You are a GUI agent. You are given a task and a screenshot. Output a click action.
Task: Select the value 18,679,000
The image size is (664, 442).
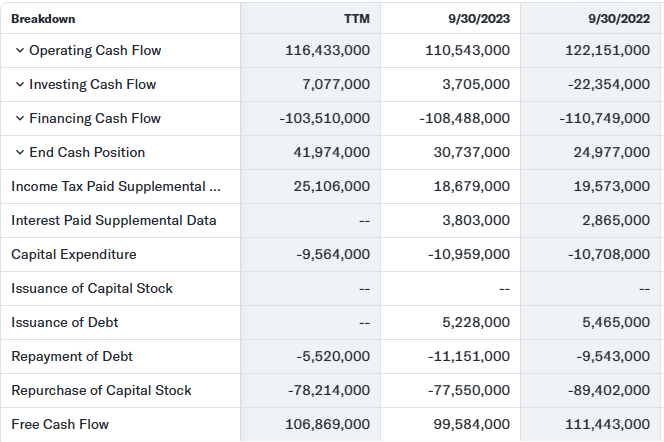tap(472, 186)
